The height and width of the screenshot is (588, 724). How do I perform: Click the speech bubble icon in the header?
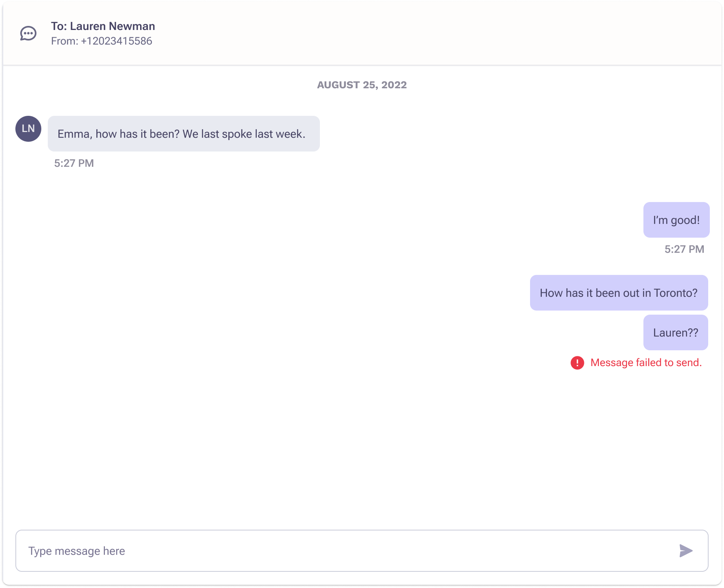click(28, 34)
